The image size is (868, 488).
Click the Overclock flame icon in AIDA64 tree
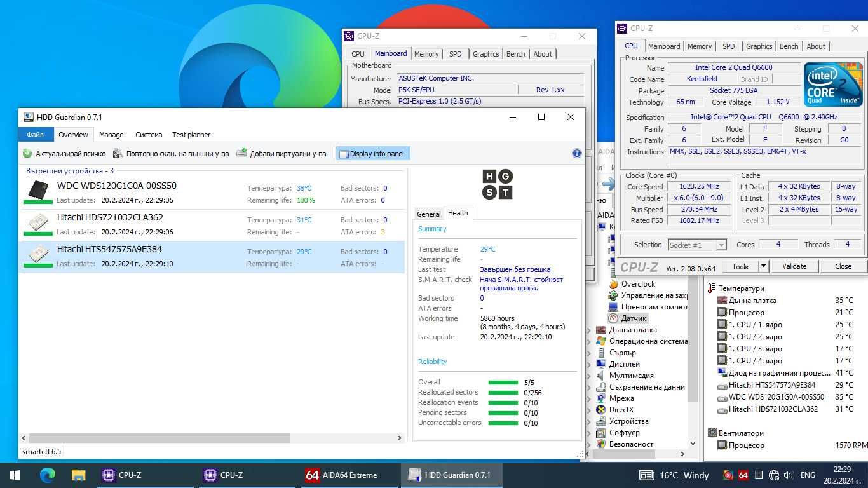click(x=613, y=284)
